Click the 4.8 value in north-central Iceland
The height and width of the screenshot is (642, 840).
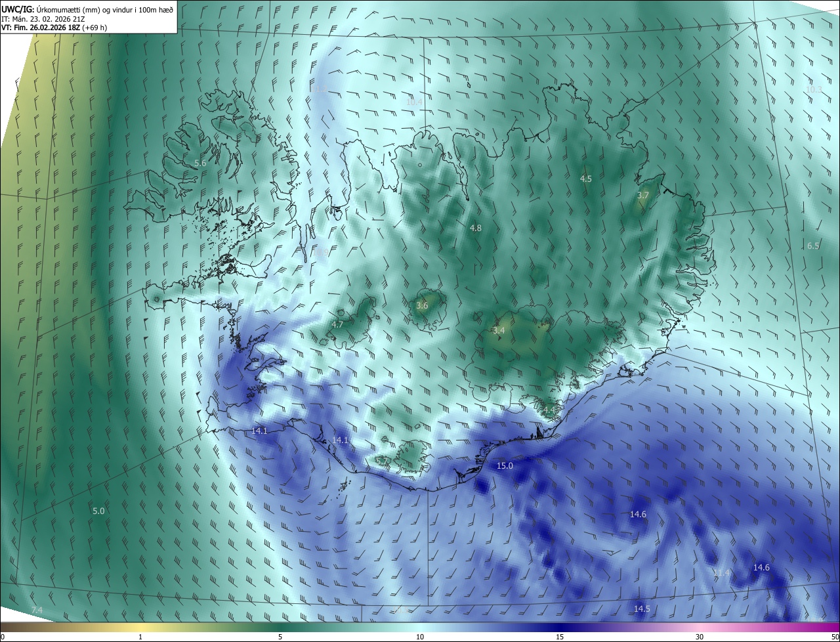pos(476,228)
